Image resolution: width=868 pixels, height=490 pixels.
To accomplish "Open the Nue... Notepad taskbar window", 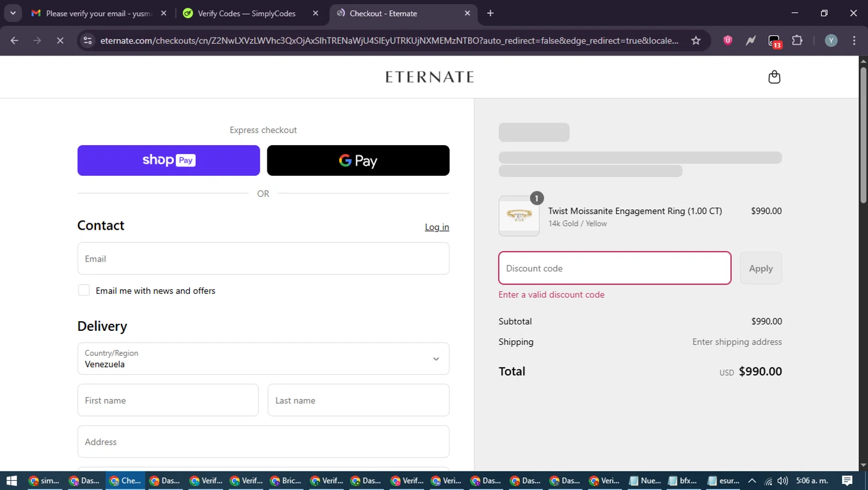I will (645, 480).
